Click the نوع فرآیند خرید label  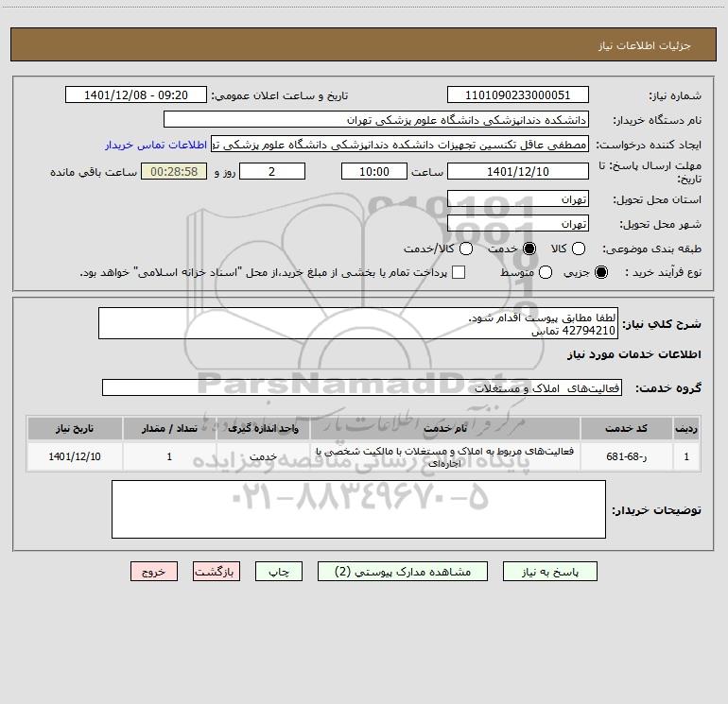[x=663, y=273]
